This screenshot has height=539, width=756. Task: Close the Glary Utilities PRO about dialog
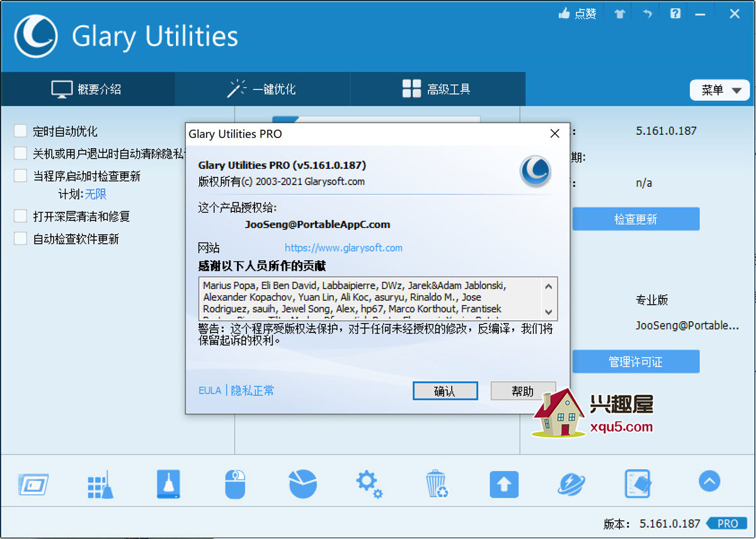point(555,133)
